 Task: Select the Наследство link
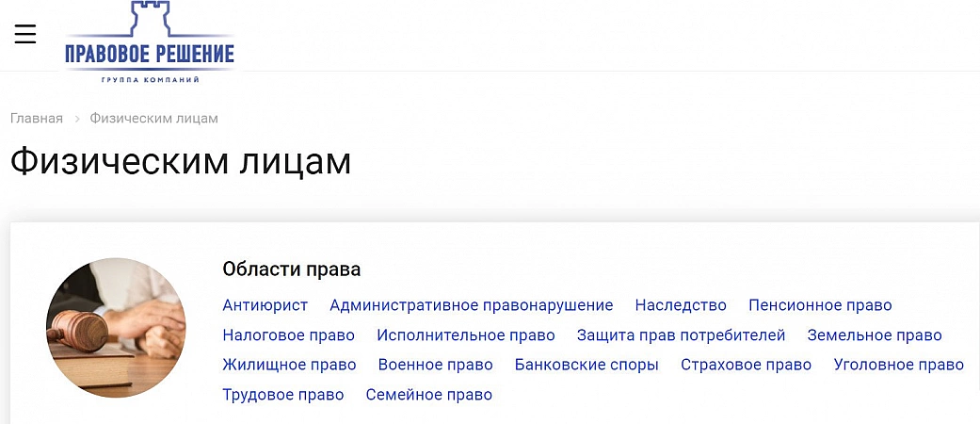(x=681, y=305)
